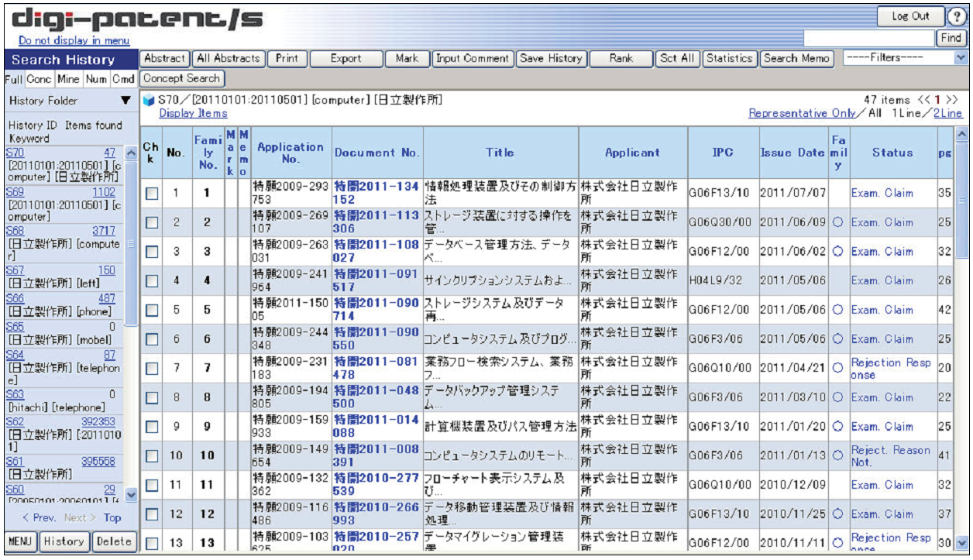
Task: Open the Mine tab
Action: pos(68,79)
